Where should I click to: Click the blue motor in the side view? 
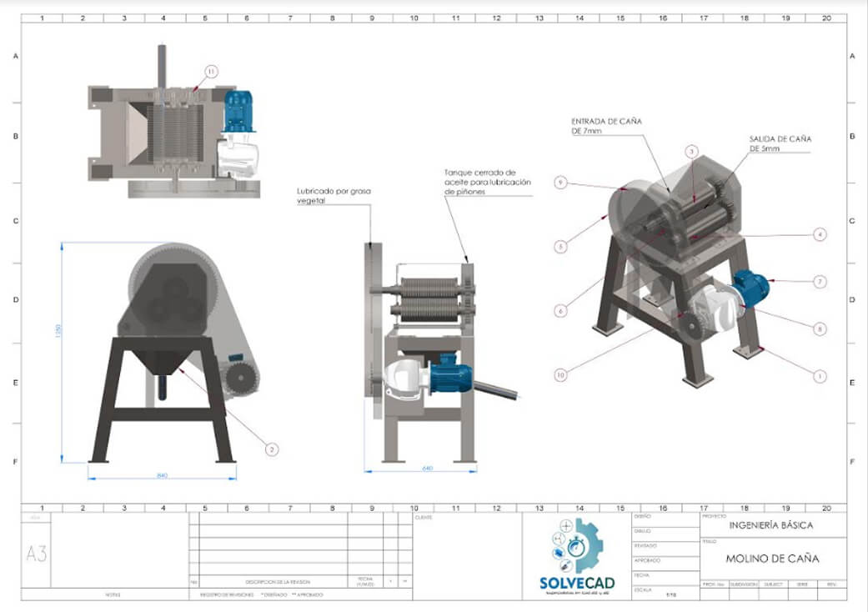coord(451,373)
